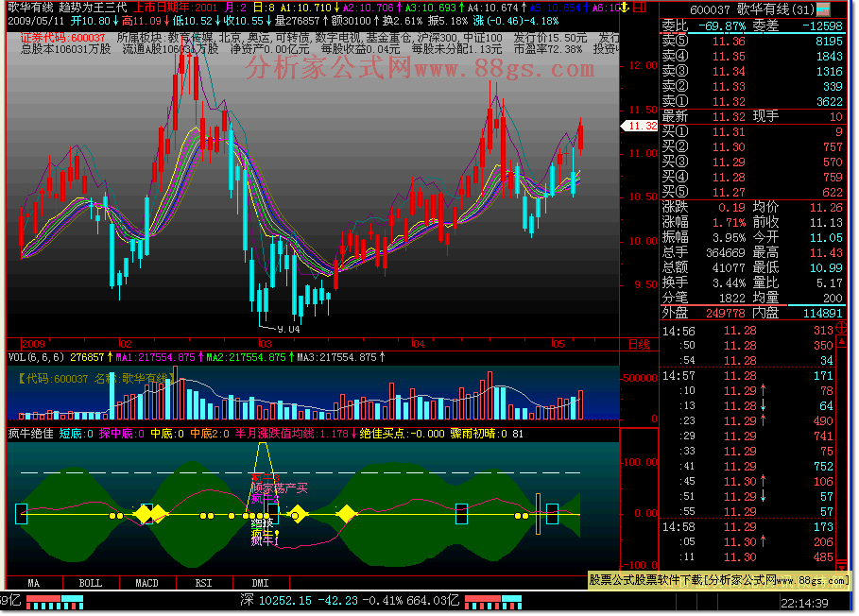Click the VOL(6,6,6) indicator label
Screen dimensions: 859x616
coord(36,357)
